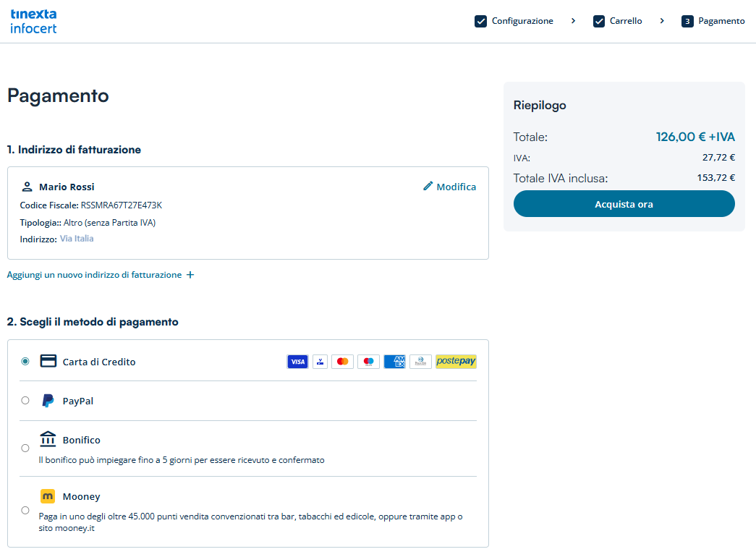Viewport: 756px width, 557px height.
Task: Click the Tinexta Infocert logo
Action: [x=33, y=22]
